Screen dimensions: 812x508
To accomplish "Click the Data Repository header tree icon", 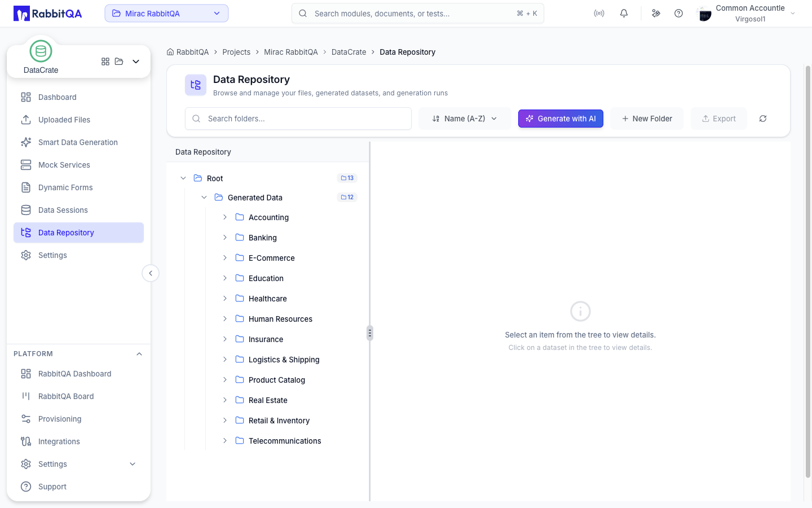I will [196, 85].
